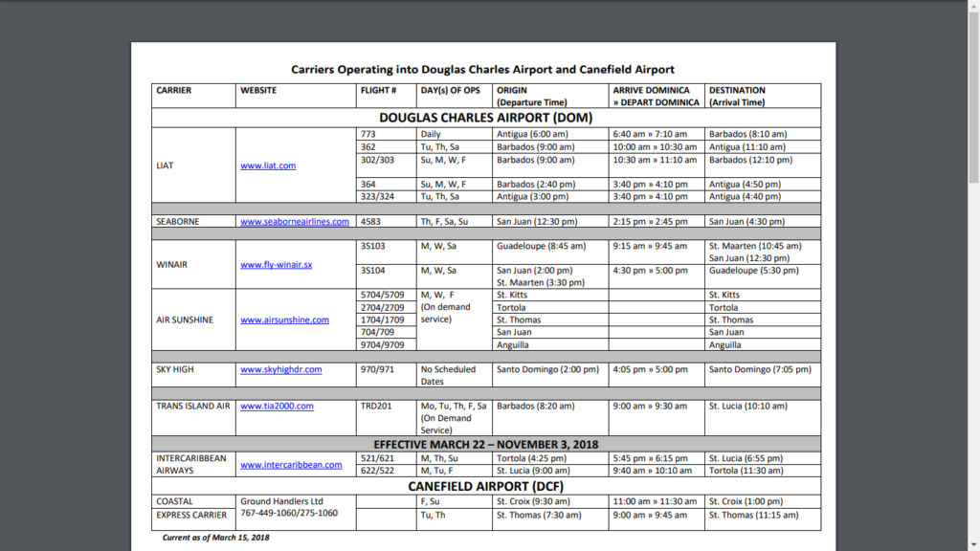Viewport: 980px width, 551px height.
Task: Select the St. Croix (9:30 am) origin cell
Action: click(x=550, y=501)
